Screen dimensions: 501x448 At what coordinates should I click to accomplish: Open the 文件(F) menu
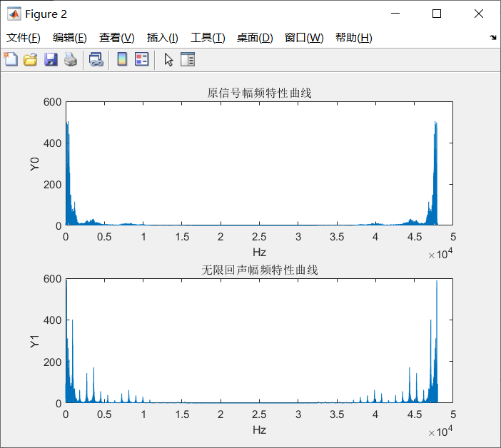[24, 38]
